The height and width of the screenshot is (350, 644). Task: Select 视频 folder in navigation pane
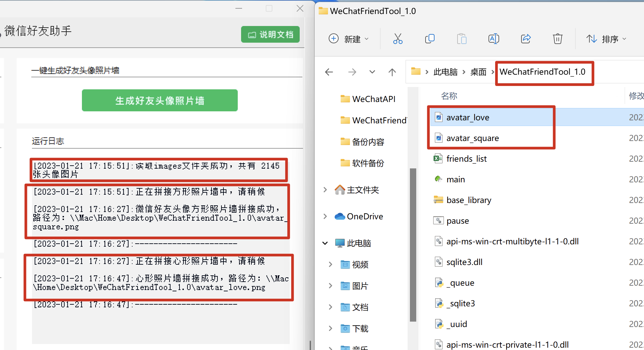pyautogui.click(x=354, y=264)
